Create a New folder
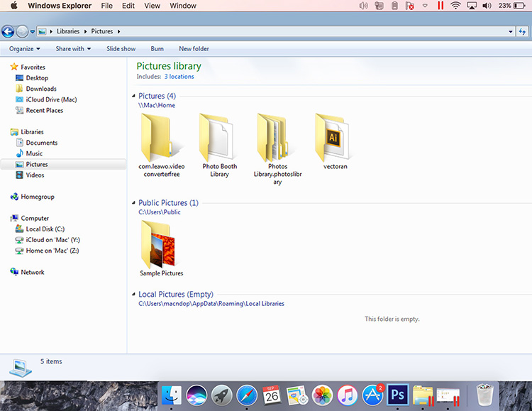Image resolution: width=532 pixels, height=411 pixels. tap(194, 49)
